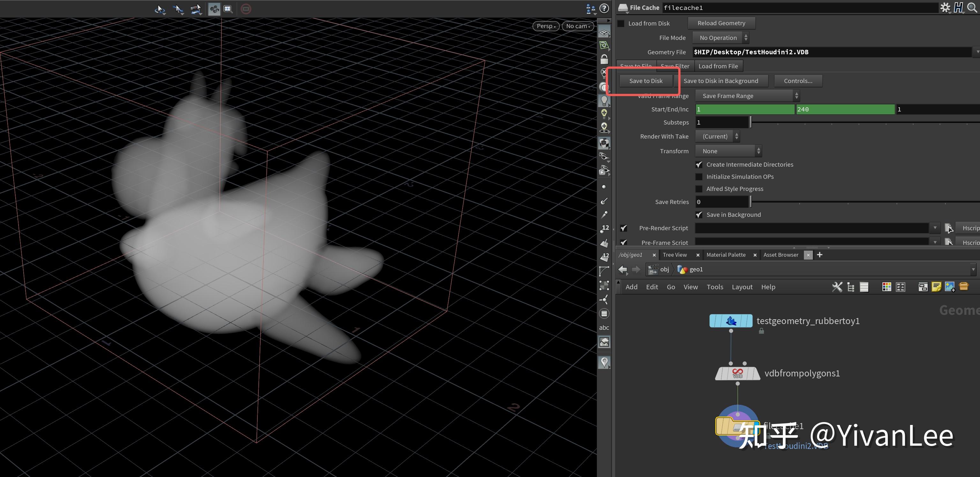
Task: Open the Persp viewport menu
Action: [x=546, y=26]
